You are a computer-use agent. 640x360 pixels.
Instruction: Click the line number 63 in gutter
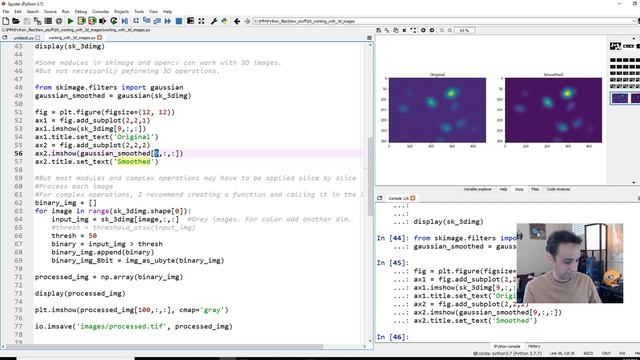pyautogui.click(x=18, y=211)
